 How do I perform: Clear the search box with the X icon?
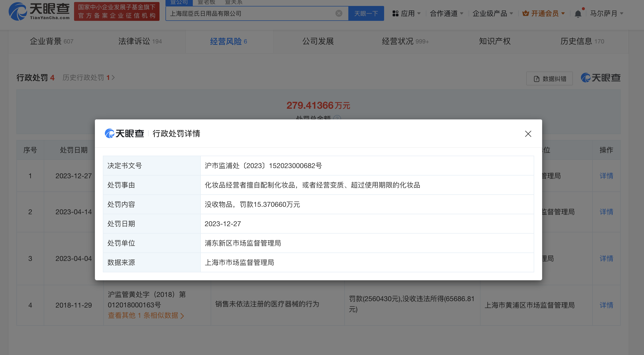point(338,13)
